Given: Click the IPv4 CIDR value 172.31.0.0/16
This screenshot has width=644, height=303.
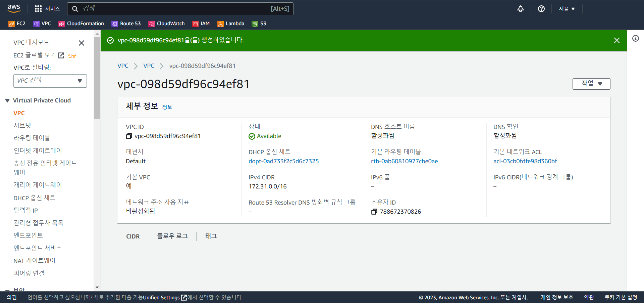Looking at the screenshot, I should click(268, 186).
